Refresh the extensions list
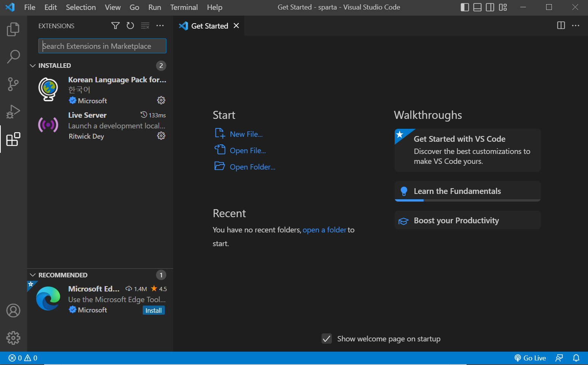The image size is (588, 365). [130, 26]
